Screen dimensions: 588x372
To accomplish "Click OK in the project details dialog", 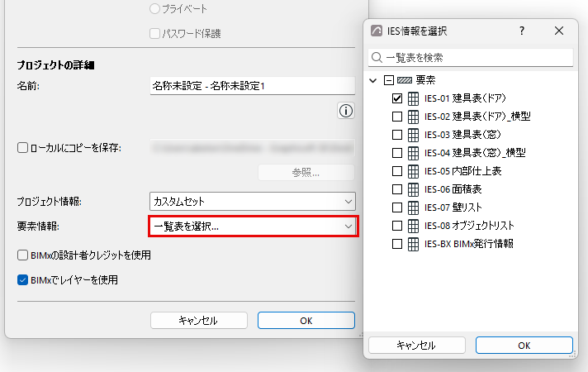I will [x=306, y=321].
